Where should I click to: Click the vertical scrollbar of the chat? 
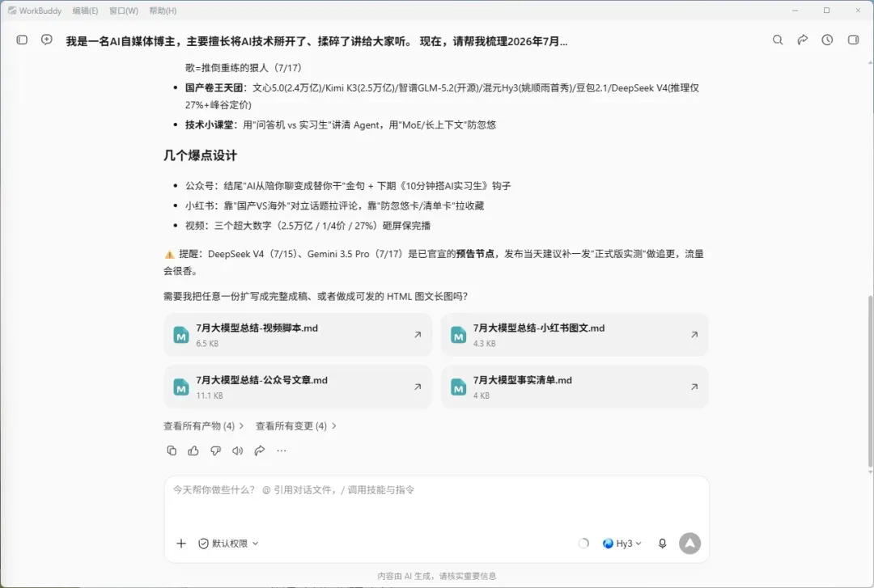(869, 382)
